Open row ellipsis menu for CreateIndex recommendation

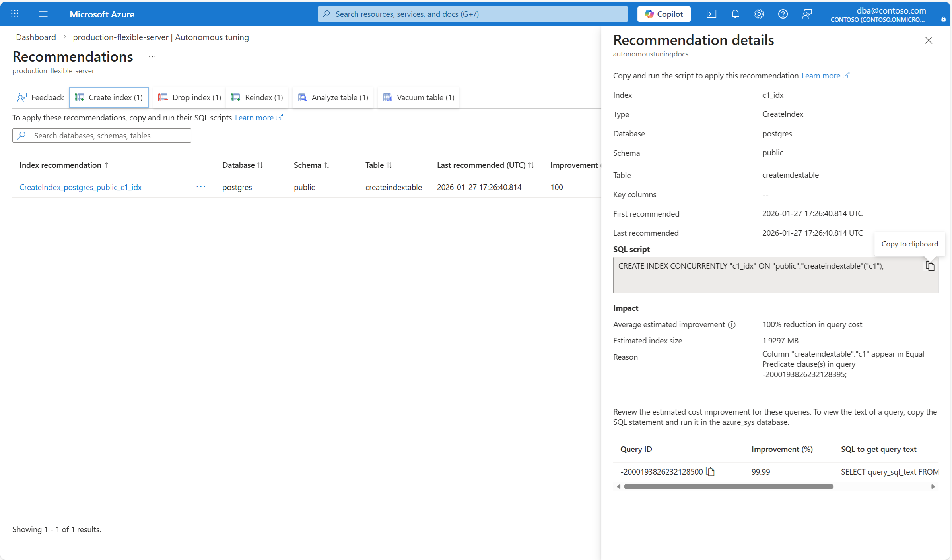tap(201, 187)
